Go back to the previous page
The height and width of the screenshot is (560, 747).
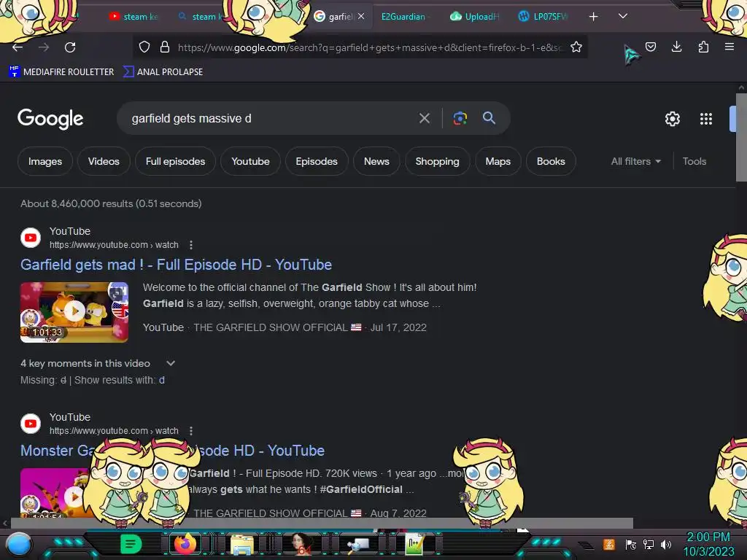point(18,47)
